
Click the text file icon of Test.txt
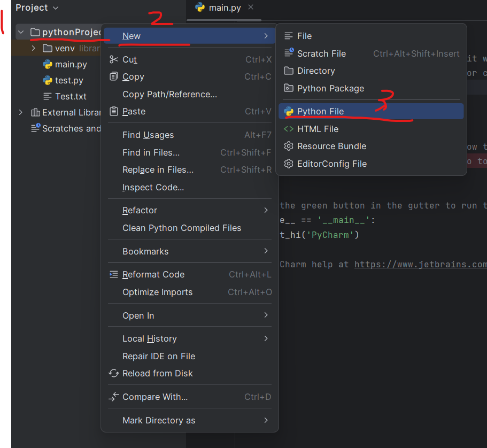(x=48, y=96)
